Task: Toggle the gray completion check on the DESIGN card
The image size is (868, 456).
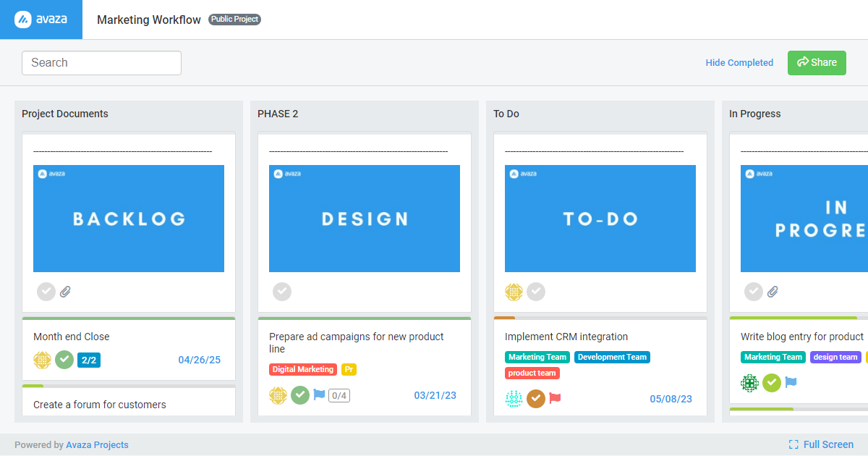Action: pyautogui.click(x=282, y=292)
